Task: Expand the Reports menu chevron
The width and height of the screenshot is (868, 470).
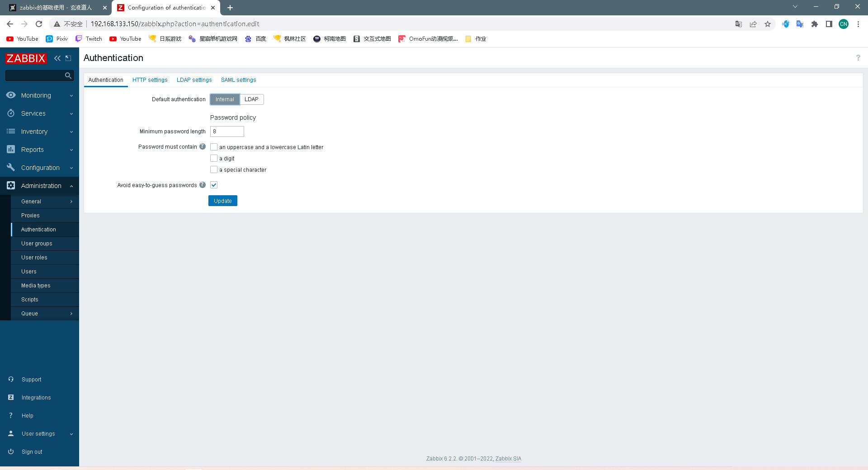Action: [x=71, y=150]
